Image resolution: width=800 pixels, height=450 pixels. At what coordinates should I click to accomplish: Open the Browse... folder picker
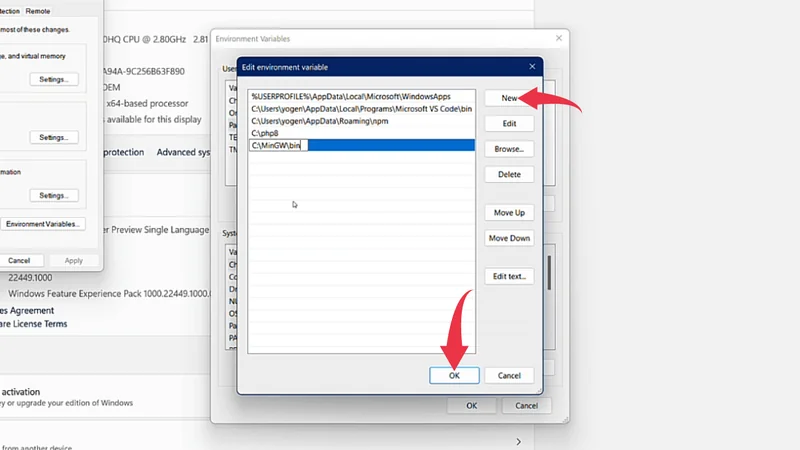(x=509, y=148)
